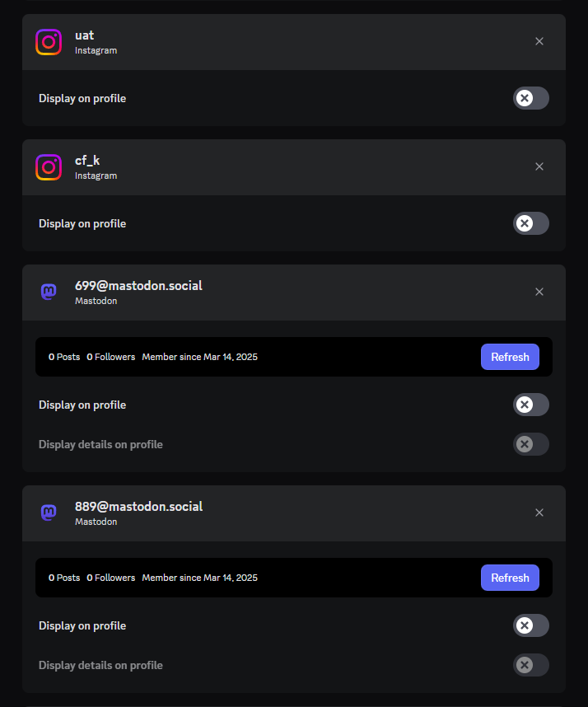Disconnect the 699@mastodon.social account
The height and width of the screenshot is (707, 588).
[539, 293]
